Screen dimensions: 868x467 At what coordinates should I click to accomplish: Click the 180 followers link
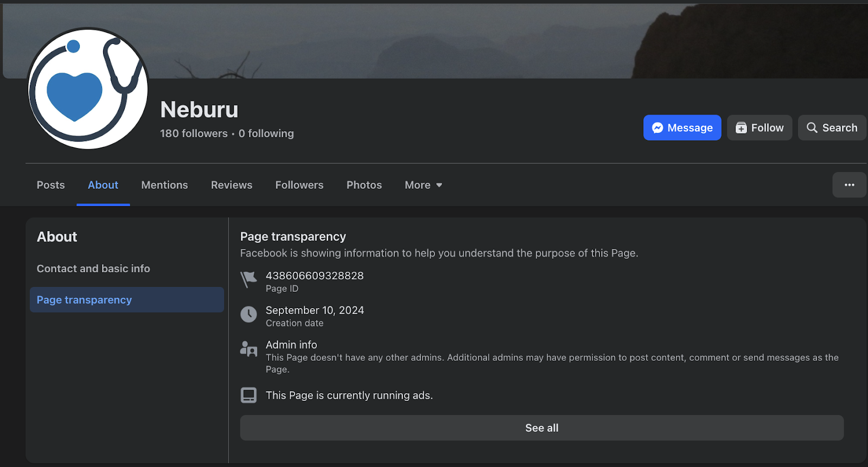click(x=194, y=133)
